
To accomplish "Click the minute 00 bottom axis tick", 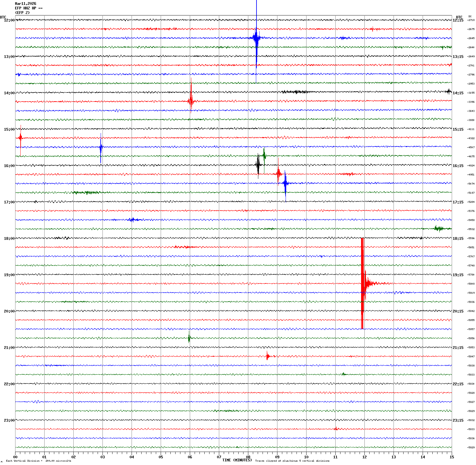I will pyautogui.click(x=15, y=457).
